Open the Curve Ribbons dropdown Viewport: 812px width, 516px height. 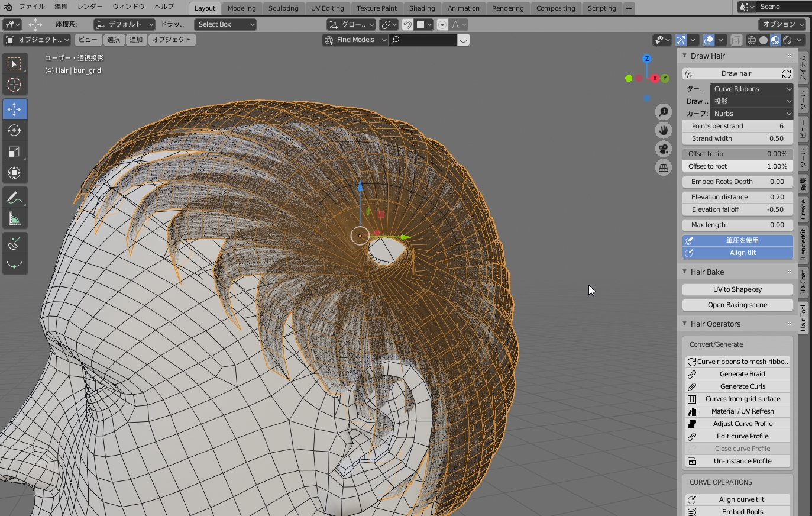point(751,89)
